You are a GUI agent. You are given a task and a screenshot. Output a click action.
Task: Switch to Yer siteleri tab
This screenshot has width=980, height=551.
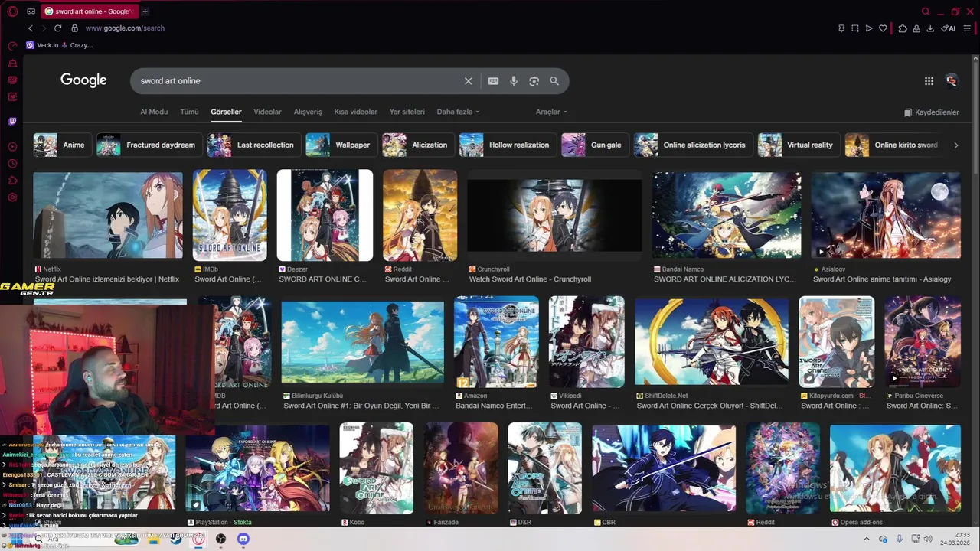point(407,112)
